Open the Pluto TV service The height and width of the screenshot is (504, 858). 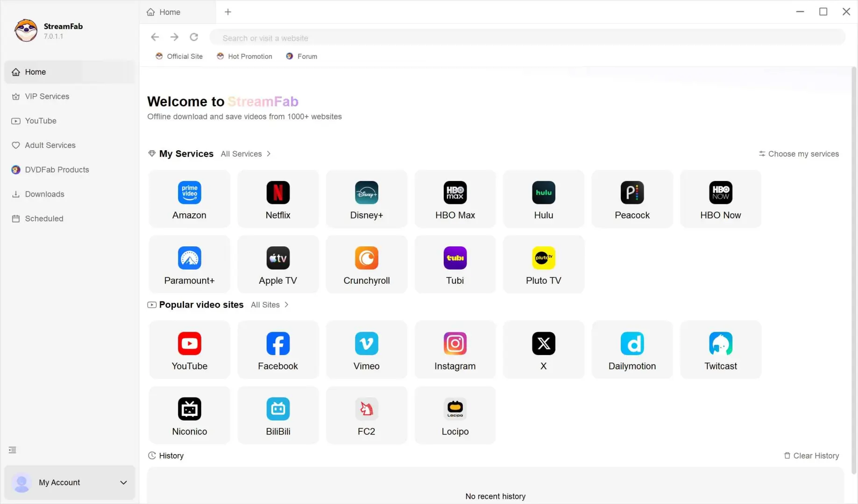coord(544,265)
